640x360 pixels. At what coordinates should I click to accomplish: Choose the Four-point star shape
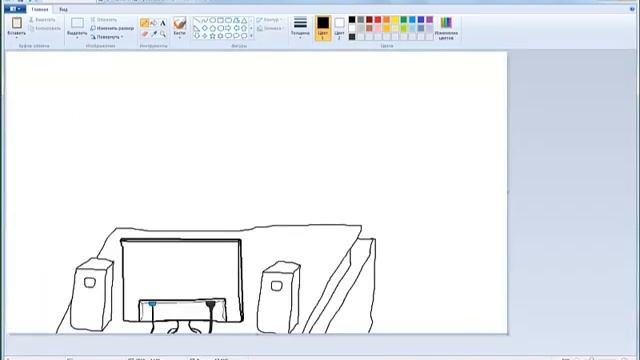click(204, 36)
